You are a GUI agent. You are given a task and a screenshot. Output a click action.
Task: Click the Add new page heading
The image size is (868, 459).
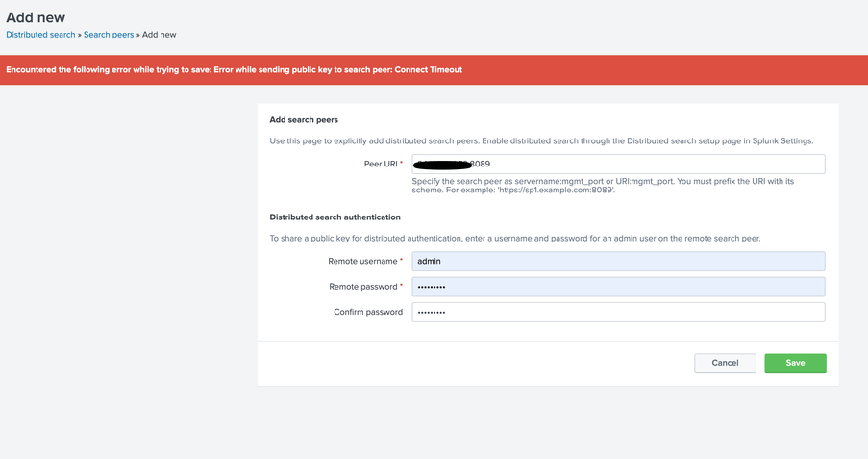pyautogui.click(x=37, y=17)
